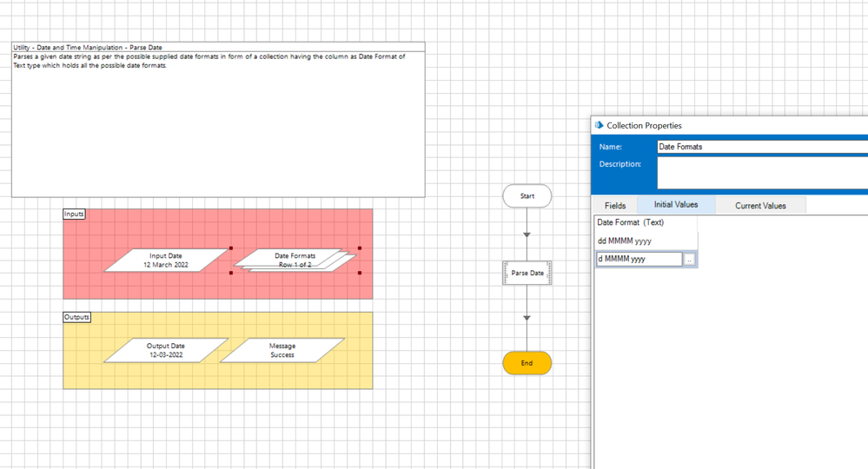Select the Input Date data item
Image resolution: width=868 pixels, height=469 pixels.
click(165, 261)
